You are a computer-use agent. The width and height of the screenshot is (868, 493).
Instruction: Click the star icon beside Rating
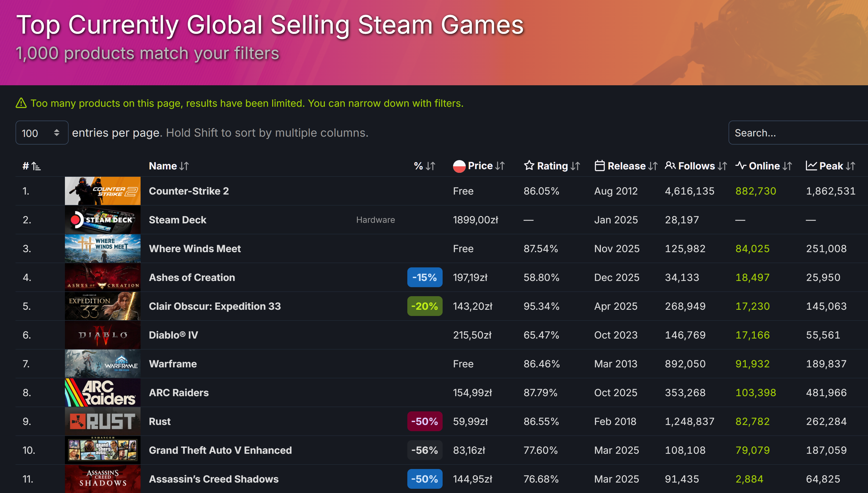click(529, 166)
